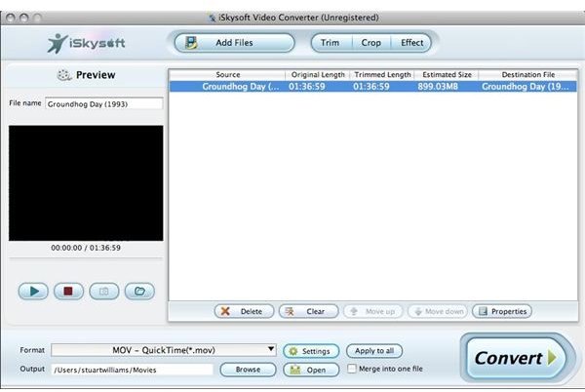Image resolution: width=585 pixels, height=392 pixels.
Task: Click Apply to all
Action: tap(374, 351)
